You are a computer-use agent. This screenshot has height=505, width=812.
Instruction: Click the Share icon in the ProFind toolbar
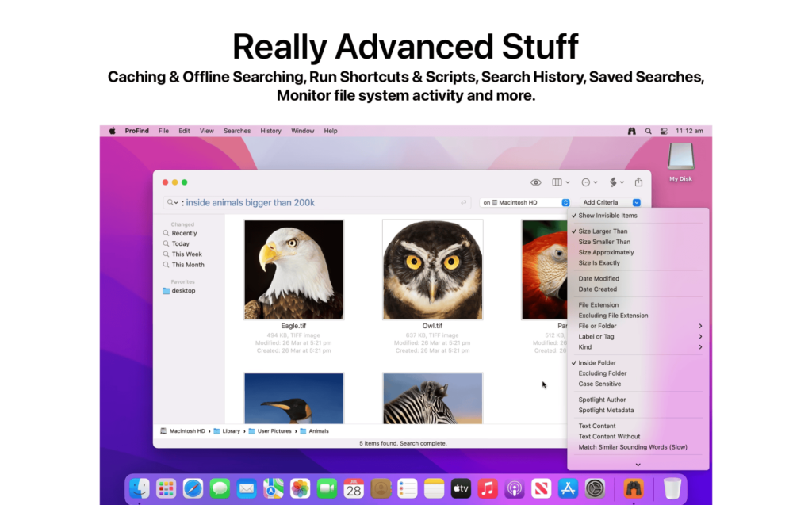pyautogui.click(x=638, y=182)
